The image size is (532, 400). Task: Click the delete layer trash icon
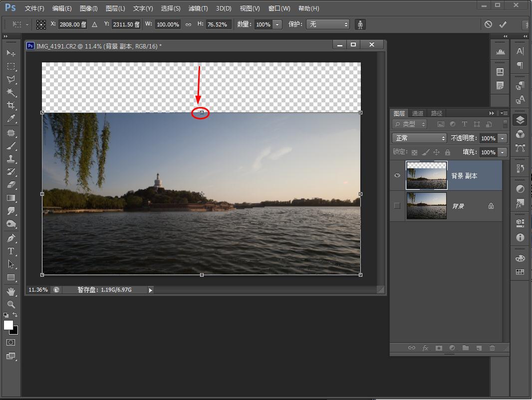pyautogui.click(x=492, y=348)
